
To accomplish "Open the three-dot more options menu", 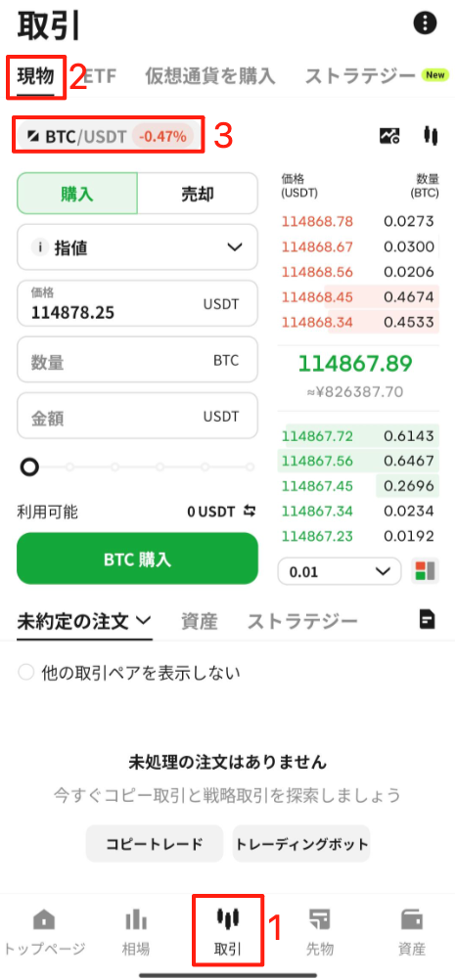I will pos(426,23).
